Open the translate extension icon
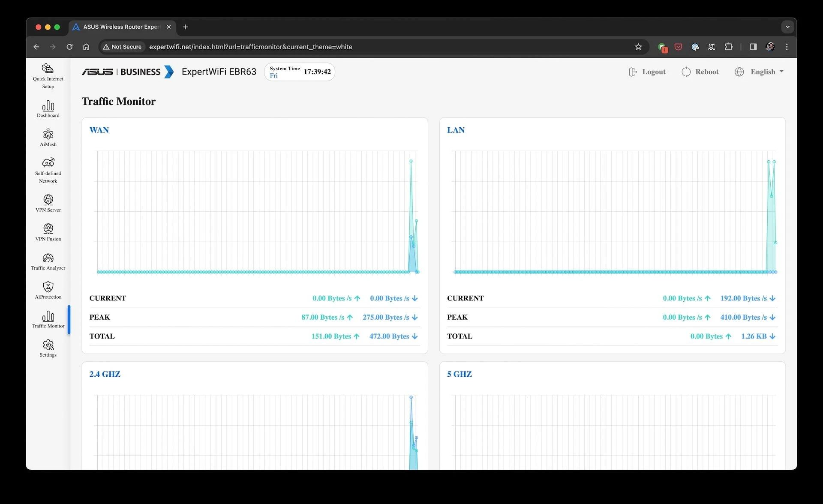The image size is (823, 504). (712, 47)
